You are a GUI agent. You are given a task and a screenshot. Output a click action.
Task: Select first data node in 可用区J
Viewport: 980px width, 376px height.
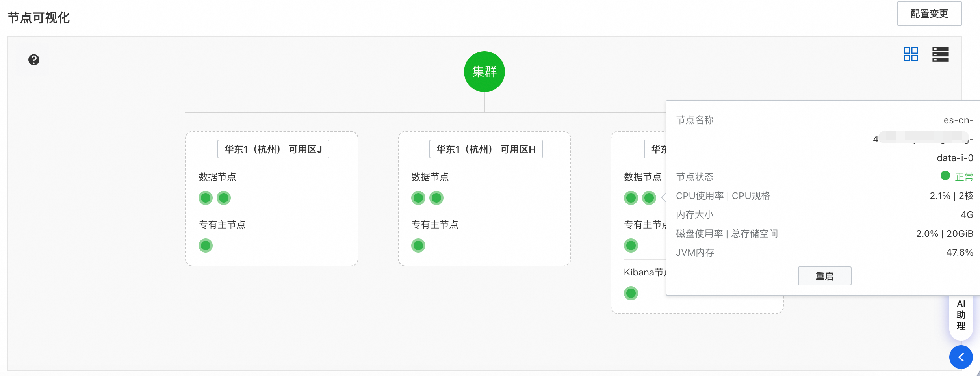[x=206, y=198]
